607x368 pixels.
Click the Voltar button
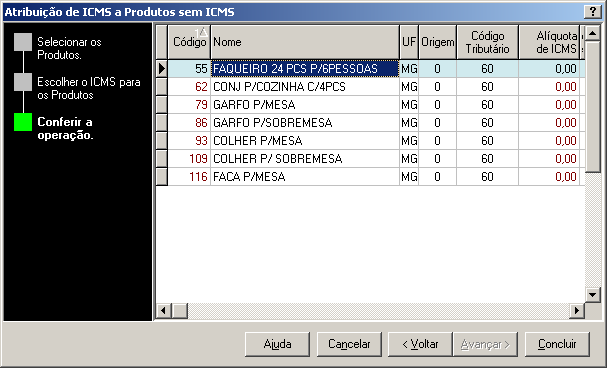tap(420, 344)
